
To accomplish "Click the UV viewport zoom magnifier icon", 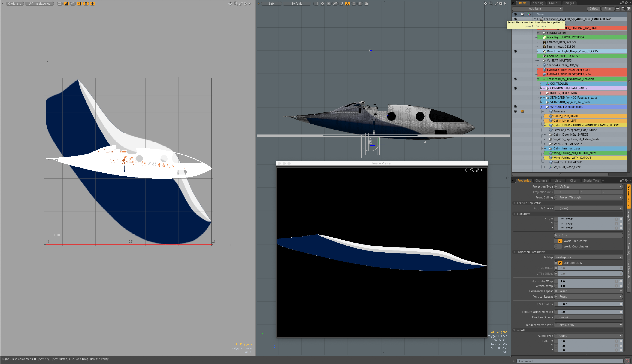I will click(x=235, y=4).
